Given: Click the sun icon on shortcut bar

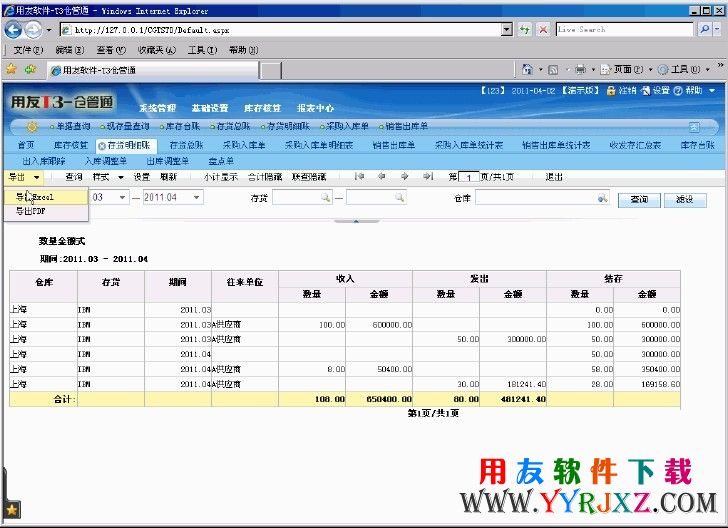Looking at the screenshot, I should tap(32, 126).
